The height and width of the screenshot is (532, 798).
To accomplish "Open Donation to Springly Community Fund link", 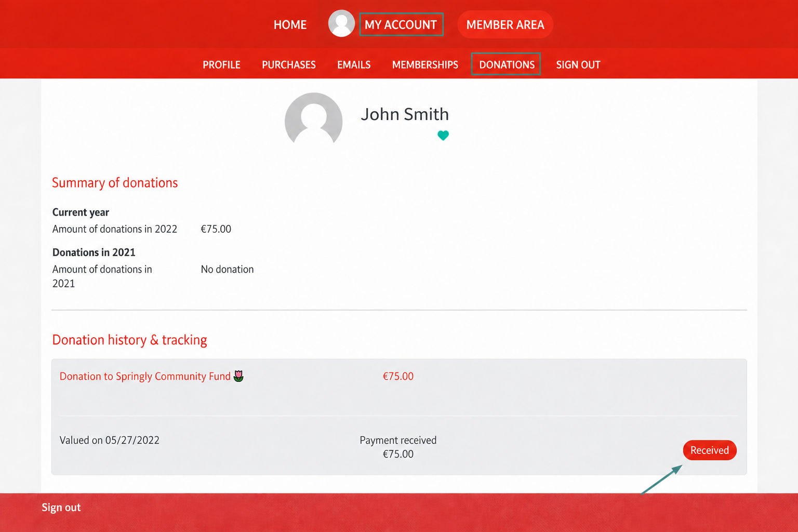I will [x=145, y=376].
